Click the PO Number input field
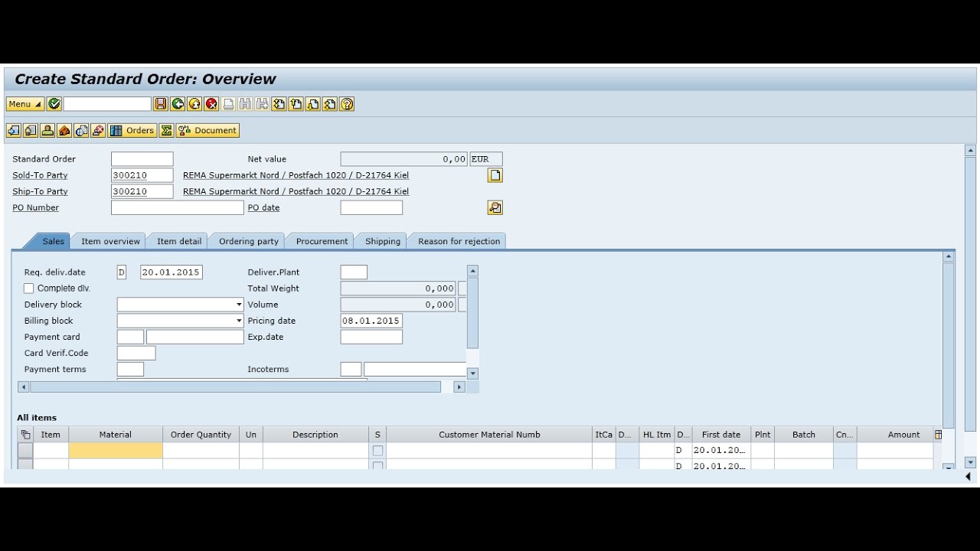The width and height of the screenshot is (980, 551). coord(178,207)
